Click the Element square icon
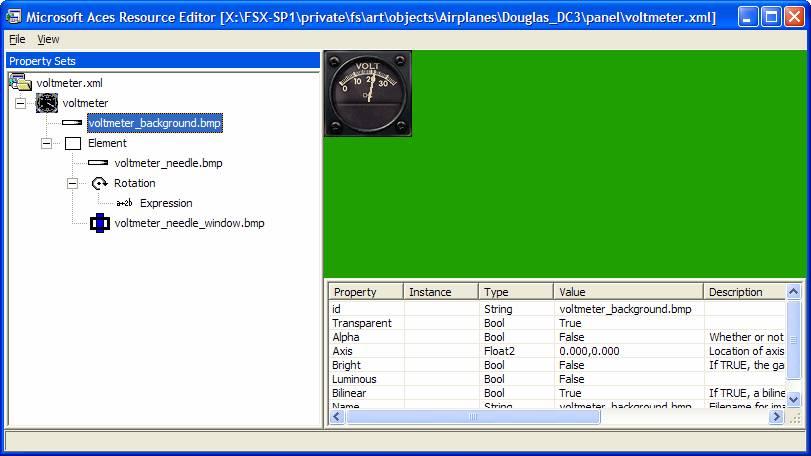This screenshot has width=811, height=456. [x=73, y=143]
